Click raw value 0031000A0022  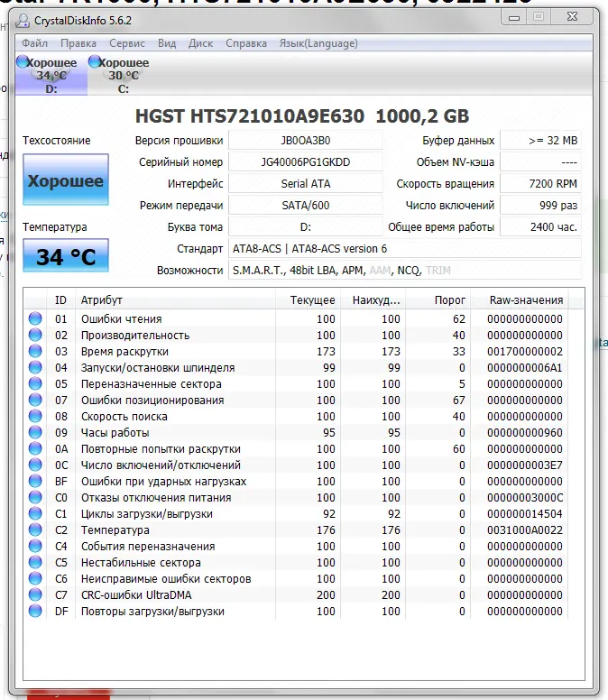tap(524, 530)
